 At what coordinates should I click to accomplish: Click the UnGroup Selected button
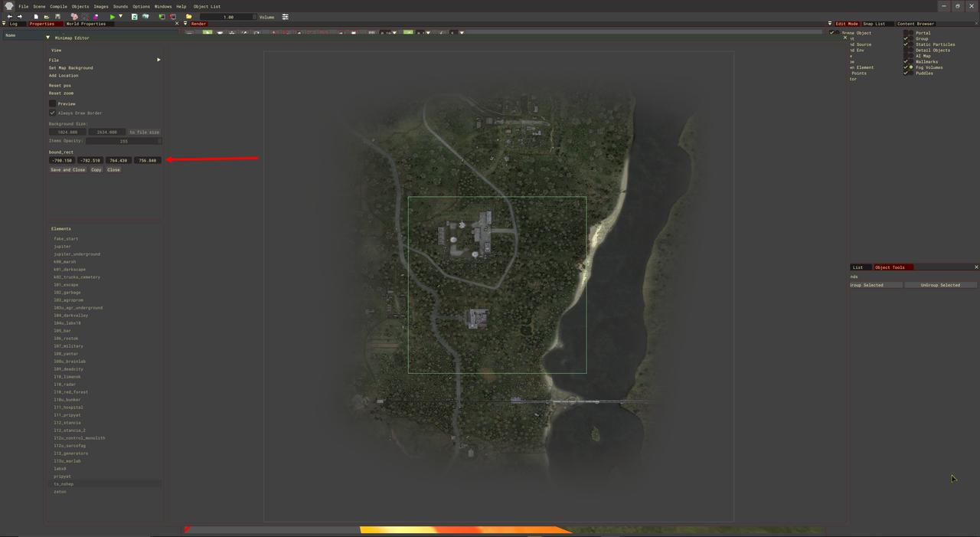pos(940,285)
